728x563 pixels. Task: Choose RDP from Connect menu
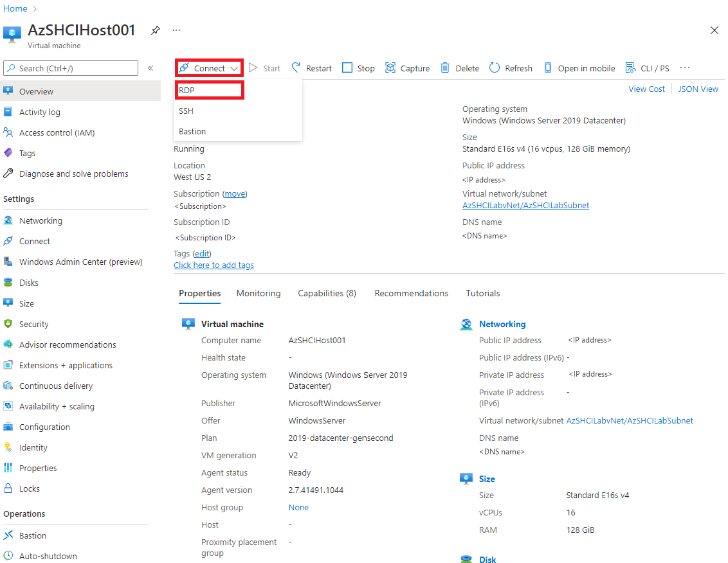point(210,90)
